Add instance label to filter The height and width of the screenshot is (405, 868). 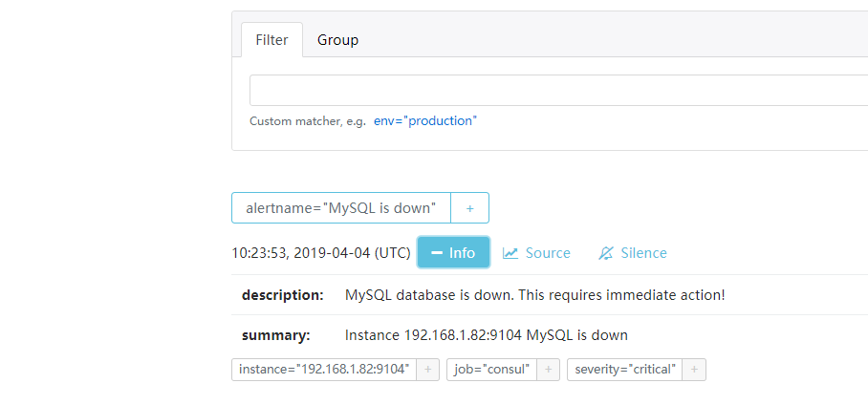coord(428,370)
